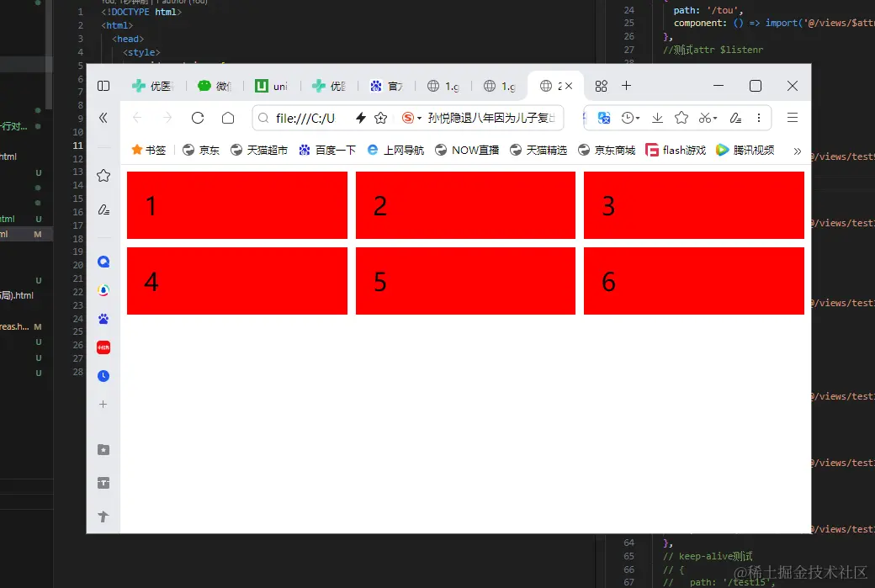Click red grid box number 6
The image size is (875, 588).
[693, 281]
